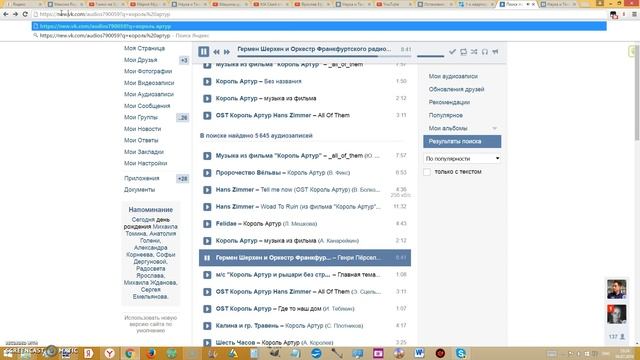Open Microsoft Word from the taskbar
This screenshot has width=640, height=360.
pos(419,353)
